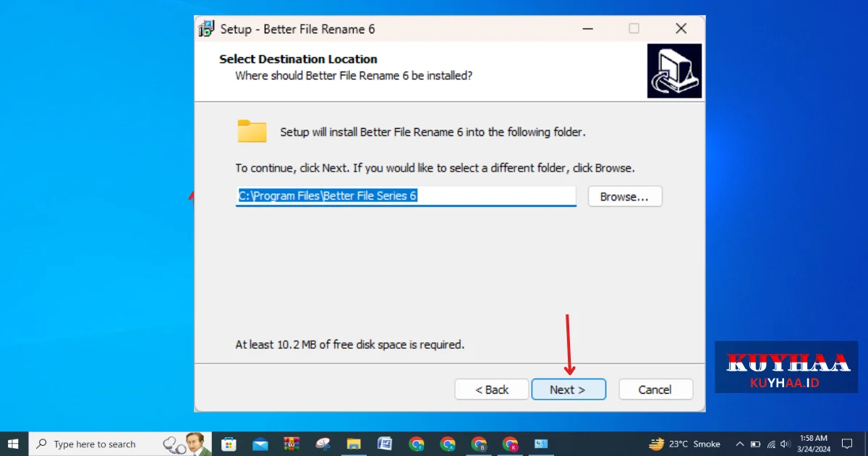Cancel the Better File Rename installation
This screenshot has width=868, height=456.
pos(655,389)
